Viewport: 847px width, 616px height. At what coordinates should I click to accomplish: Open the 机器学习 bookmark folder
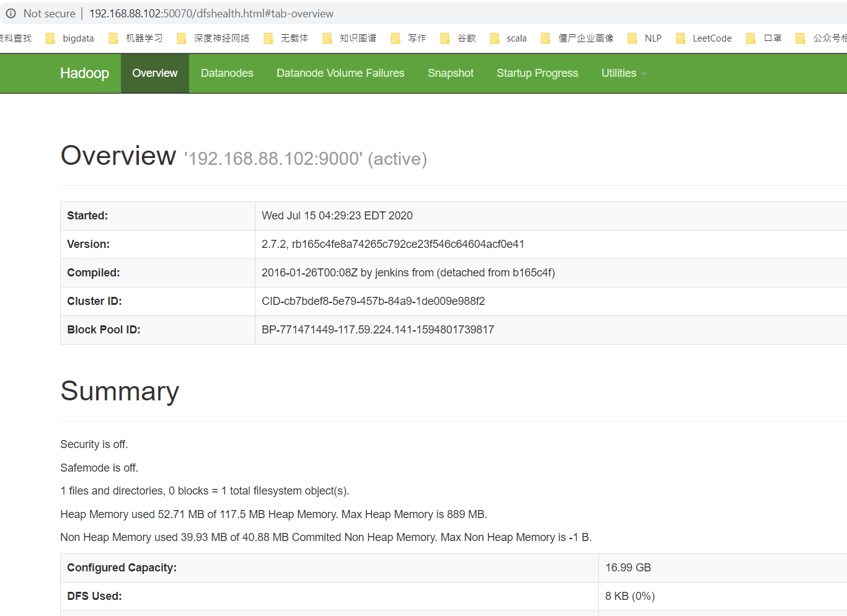coord(136,38)
